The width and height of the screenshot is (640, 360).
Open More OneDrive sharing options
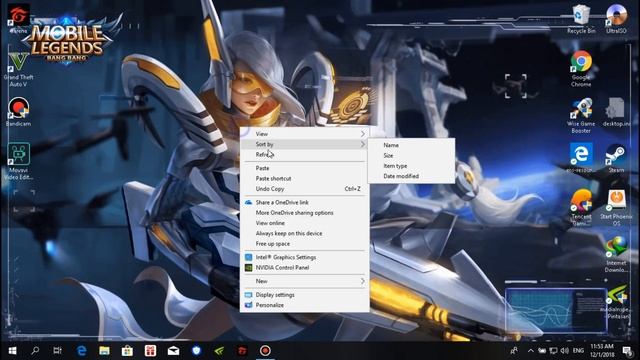pos(304,213)
